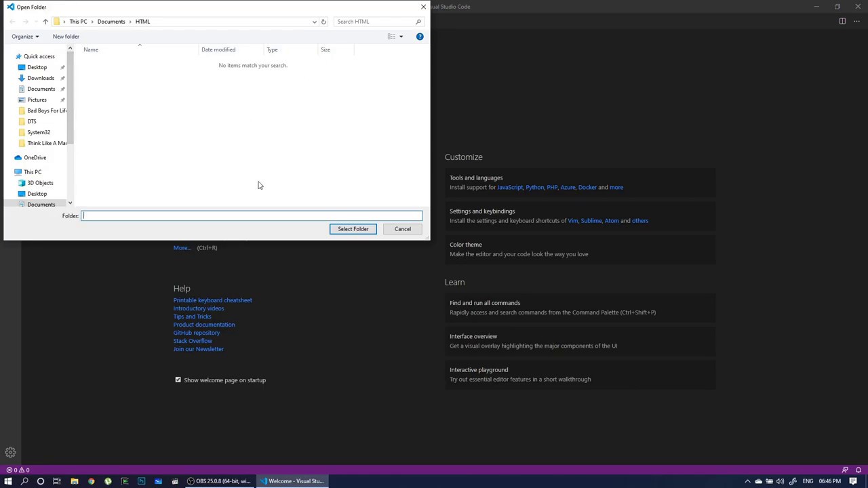Install Vim keybindings link
Image resolution: width=868 pixels, height=488 pixels.
click(572, 220)
